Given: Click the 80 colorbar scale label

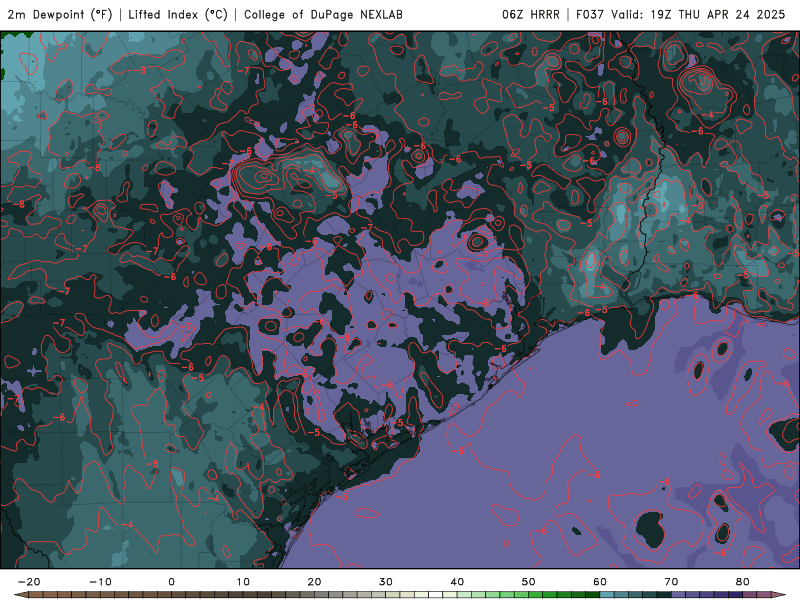Looking at the screenshot, I should [x=743, y=582].
